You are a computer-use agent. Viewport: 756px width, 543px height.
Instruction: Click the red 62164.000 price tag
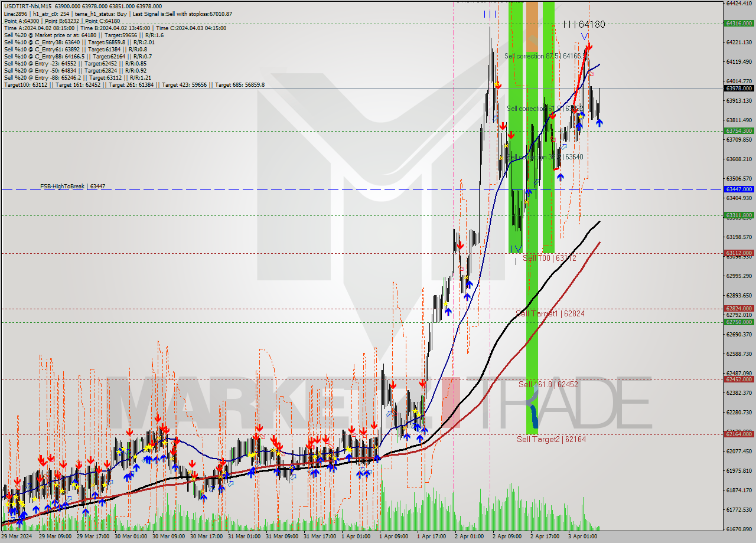(738, 434)
